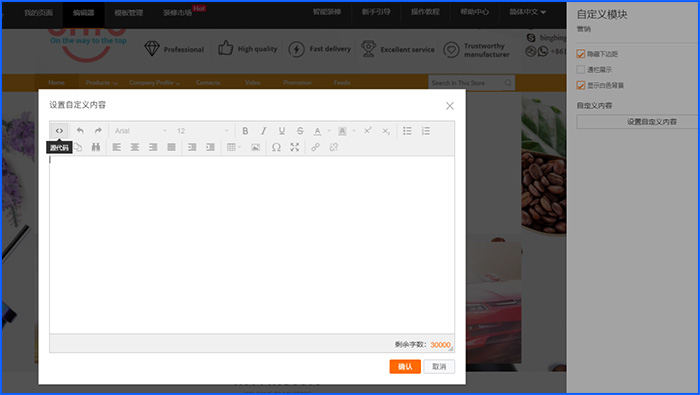Center align text
Screen dimensions: 700x395
pos(135,147)
